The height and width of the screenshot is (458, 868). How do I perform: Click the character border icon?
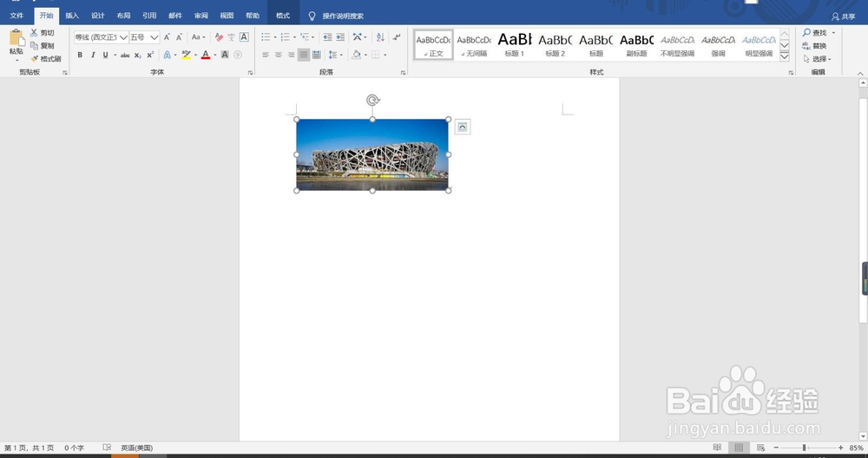(244, 37)
